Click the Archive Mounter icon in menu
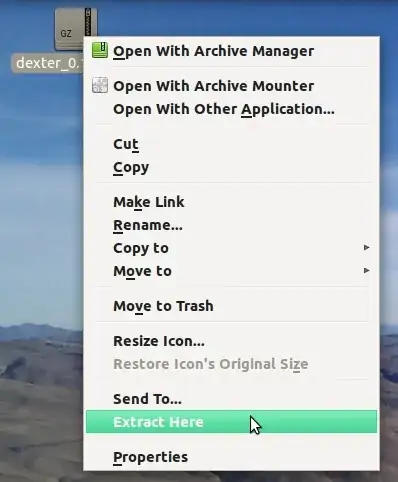 pos(100,85)
